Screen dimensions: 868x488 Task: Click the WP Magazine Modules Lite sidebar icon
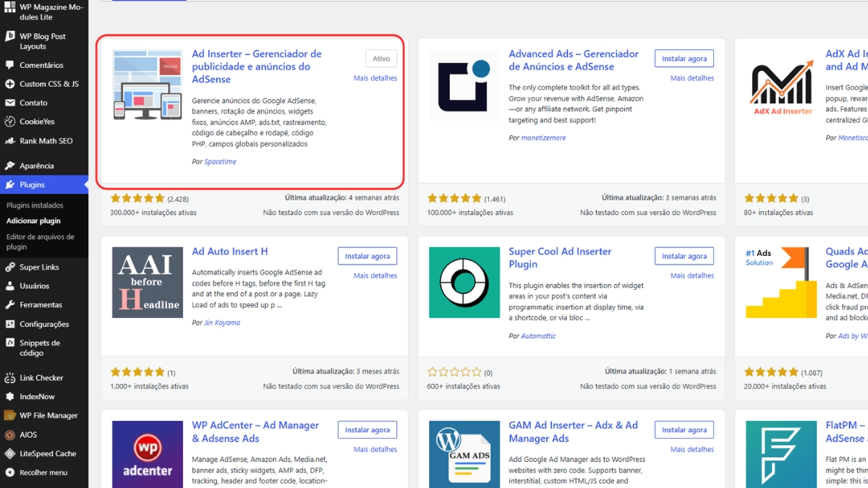(9, 7)
